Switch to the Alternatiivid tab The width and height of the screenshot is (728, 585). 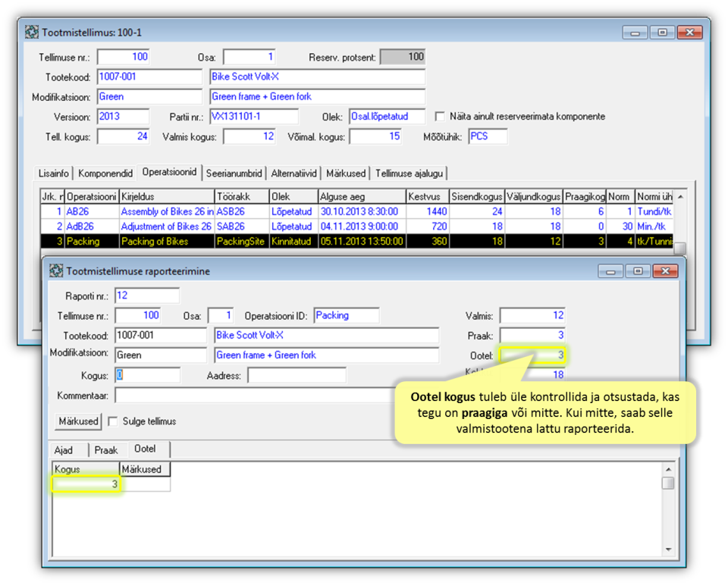294,173
